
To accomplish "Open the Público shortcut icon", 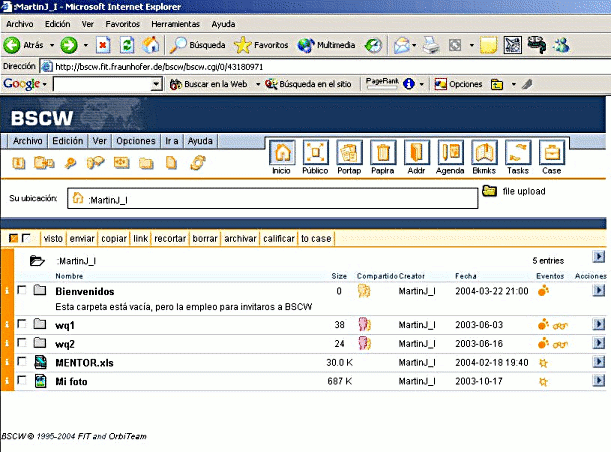I will point(315,153).
